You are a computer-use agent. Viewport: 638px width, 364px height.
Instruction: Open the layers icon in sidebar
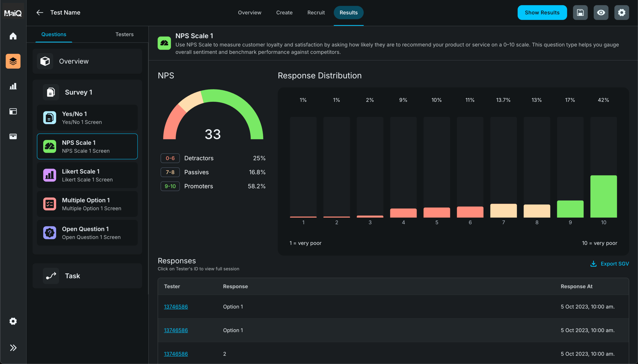13,61
